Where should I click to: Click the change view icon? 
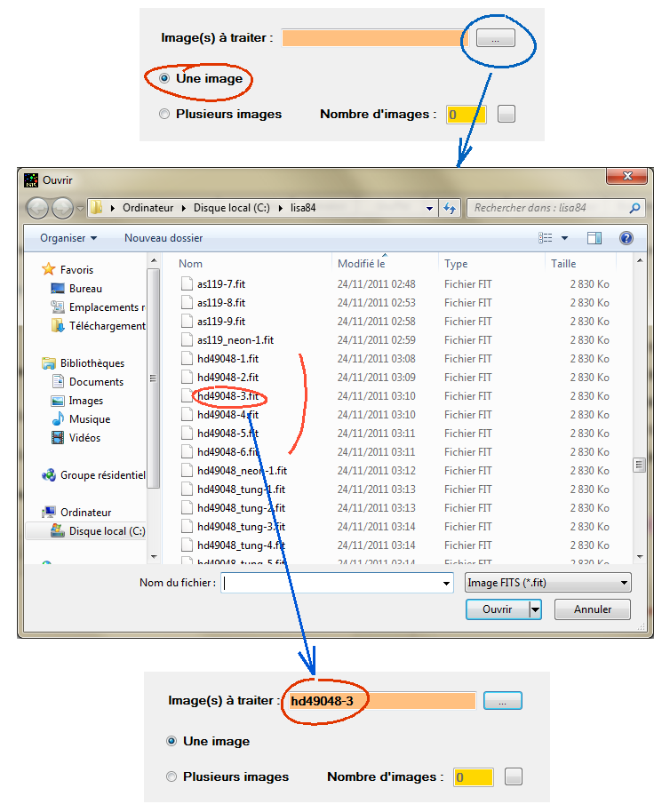point(546,238)
